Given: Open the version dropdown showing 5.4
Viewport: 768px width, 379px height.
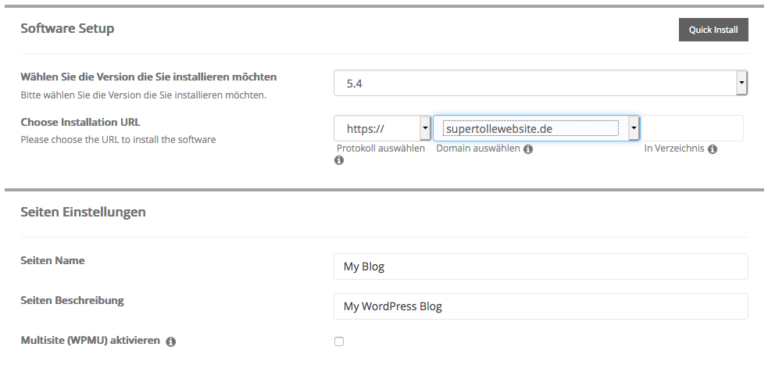Looking at the screenshot, I should tap(540, 83).
